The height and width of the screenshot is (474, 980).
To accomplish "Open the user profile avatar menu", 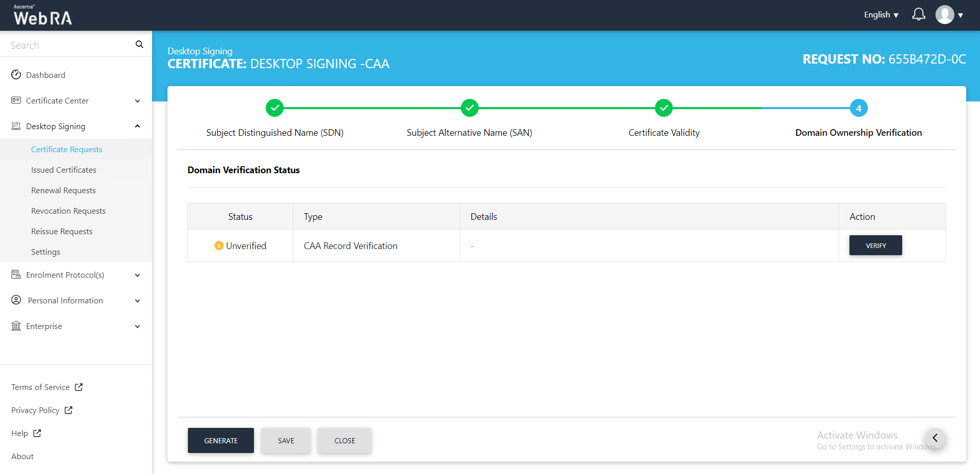I will [945, 15].
